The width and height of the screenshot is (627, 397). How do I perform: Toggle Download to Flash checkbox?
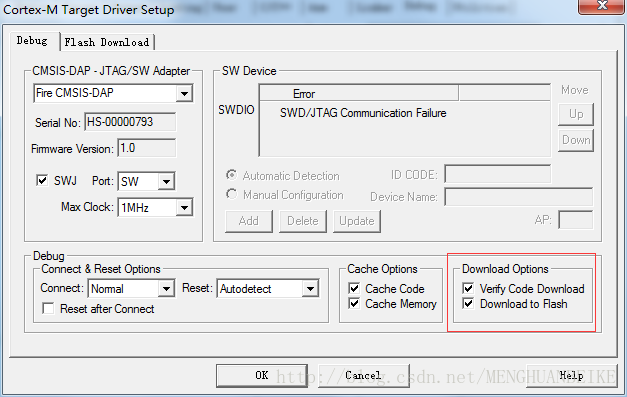pyautogui.click(x=468, y=303)
